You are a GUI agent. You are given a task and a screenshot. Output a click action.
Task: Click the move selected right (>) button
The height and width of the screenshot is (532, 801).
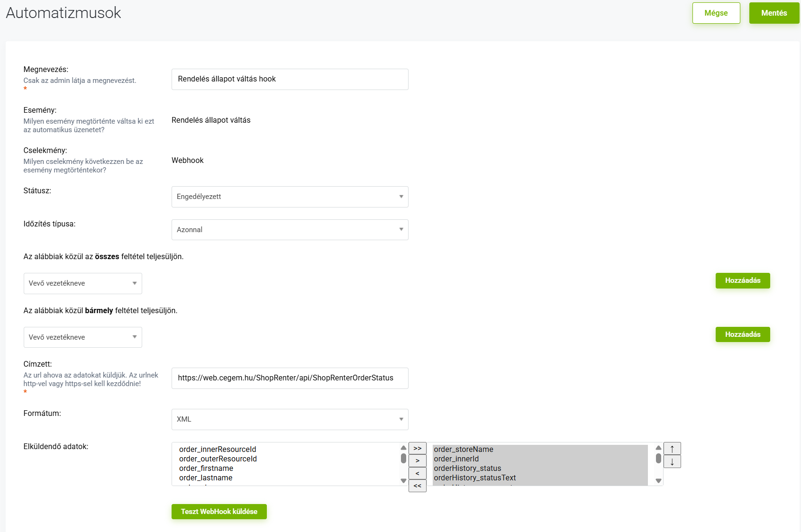point(417,460)
